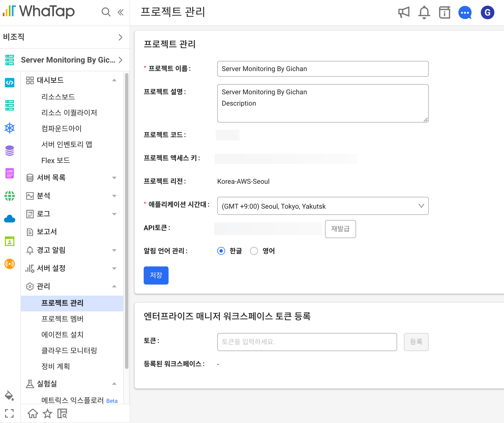
Task: Open the user profile avatar G
Action: (x=487, y=12)
